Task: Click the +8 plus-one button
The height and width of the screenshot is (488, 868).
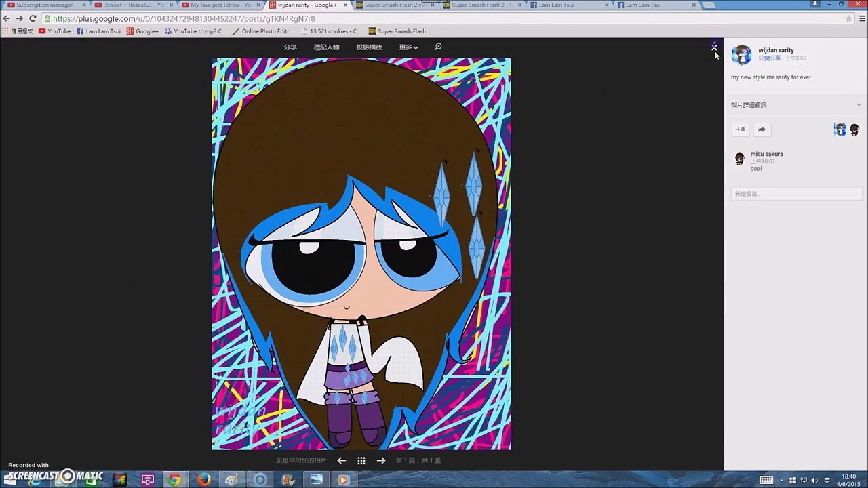Action: [740, 129]
